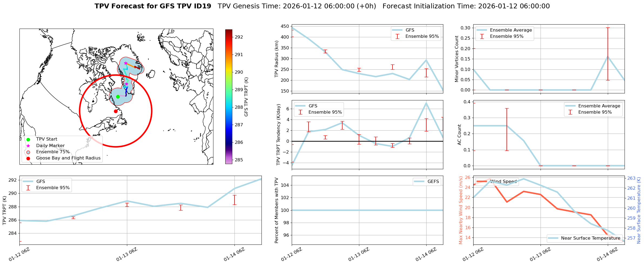Click the bold TPV Forecast title text
644x265 pixels.
(153, 6)
